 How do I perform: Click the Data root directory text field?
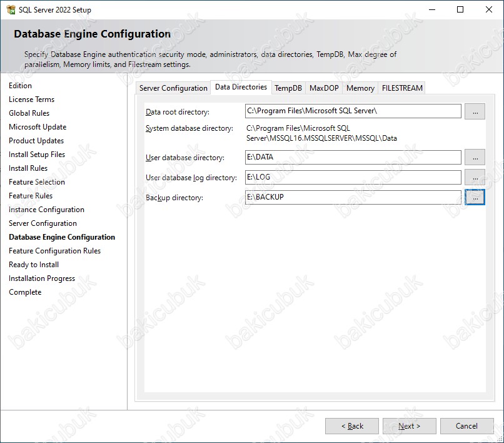pyautogui.click(x=353, y=111)
